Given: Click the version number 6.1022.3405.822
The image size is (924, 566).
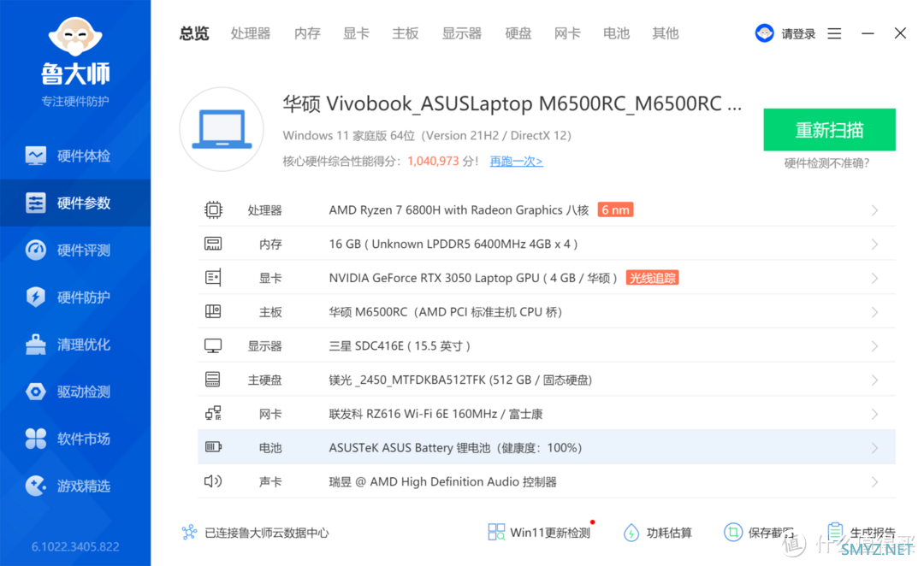Looking at the screenshot, I should point(75,546).
